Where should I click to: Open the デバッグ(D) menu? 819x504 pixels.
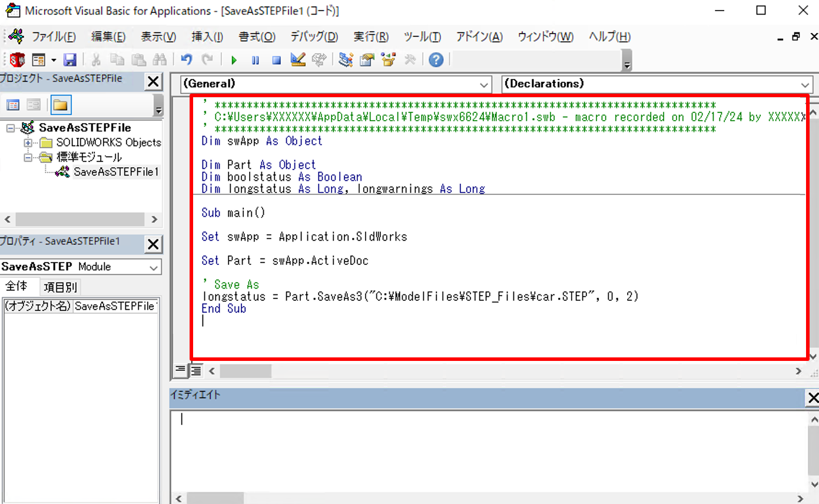pos(314,37)
